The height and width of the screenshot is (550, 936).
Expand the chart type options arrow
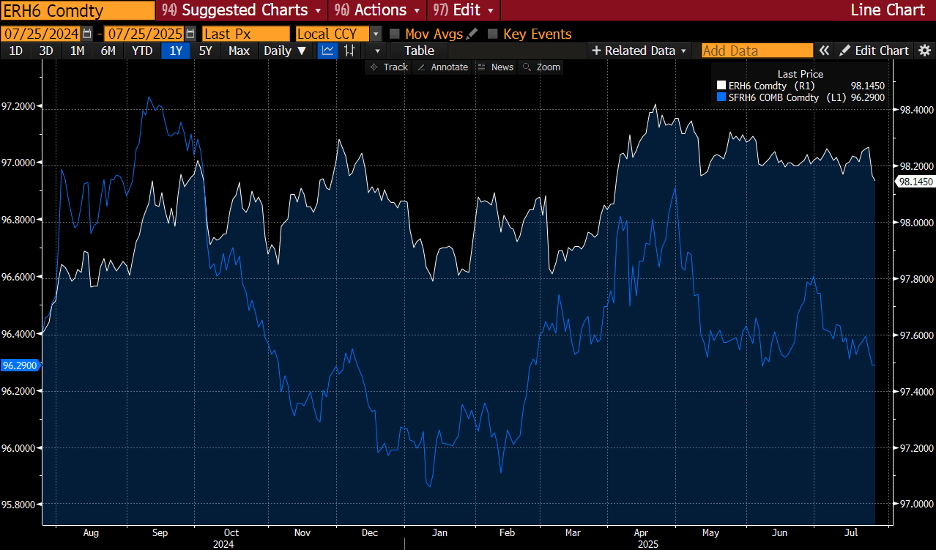tap(377, 51)
